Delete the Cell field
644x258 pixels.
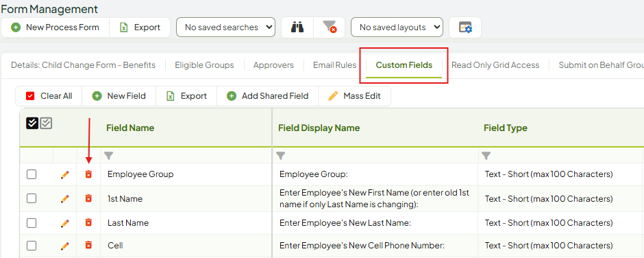click(88, 245)
